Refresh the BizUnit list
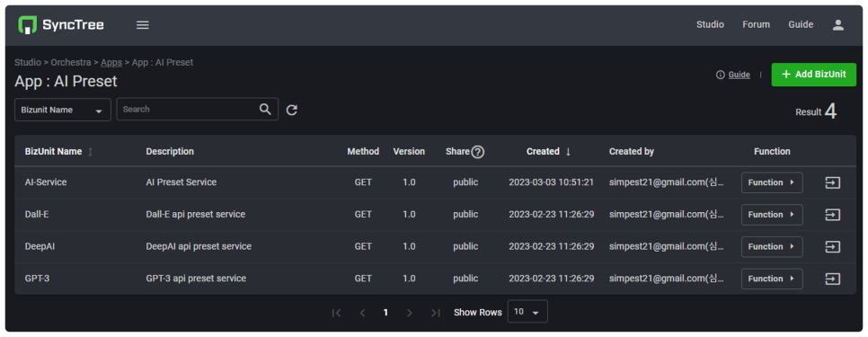868x337 pixels. point(292,111)
